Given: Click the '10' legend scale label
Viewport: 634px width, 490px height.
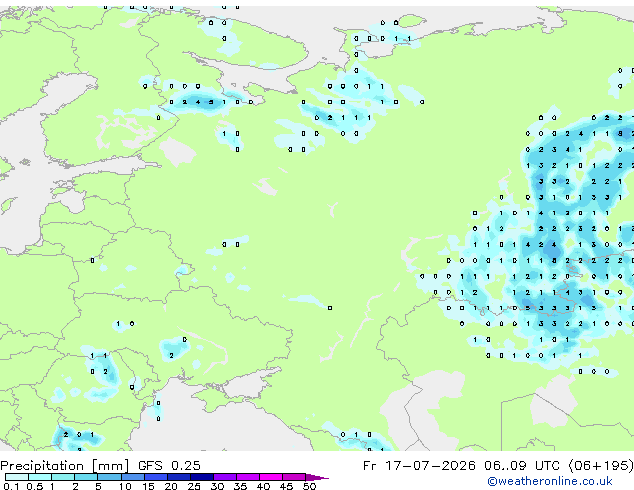Looking at the screenshot, I should pos(125,486).
